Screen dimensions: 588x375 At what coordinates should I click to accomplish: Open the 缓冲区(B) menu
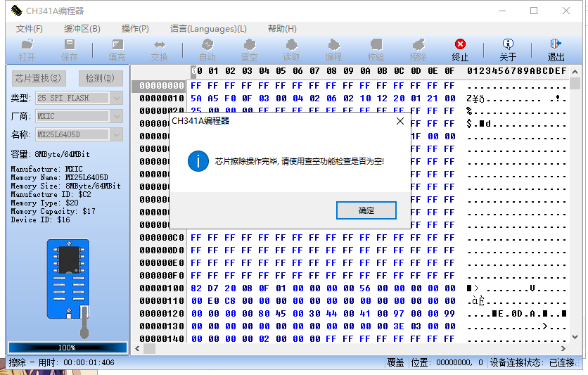pos(82,29)
